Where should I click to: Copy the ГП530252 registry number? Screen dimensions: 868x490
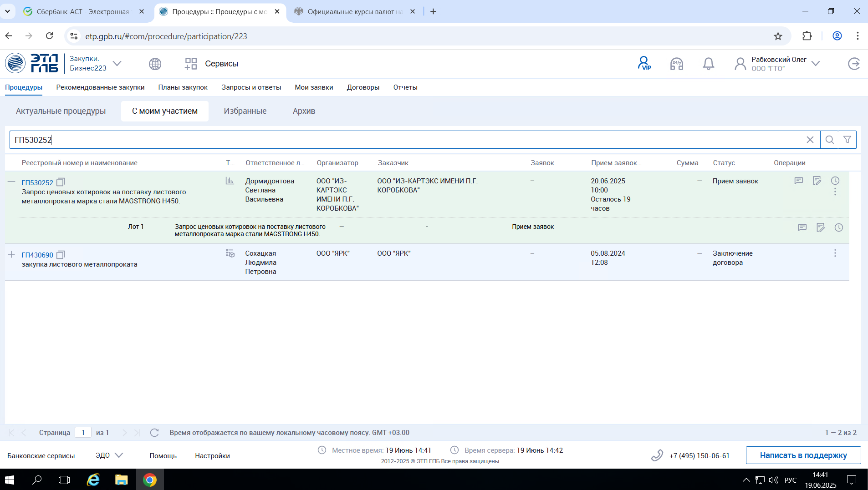tap(61, 182)
